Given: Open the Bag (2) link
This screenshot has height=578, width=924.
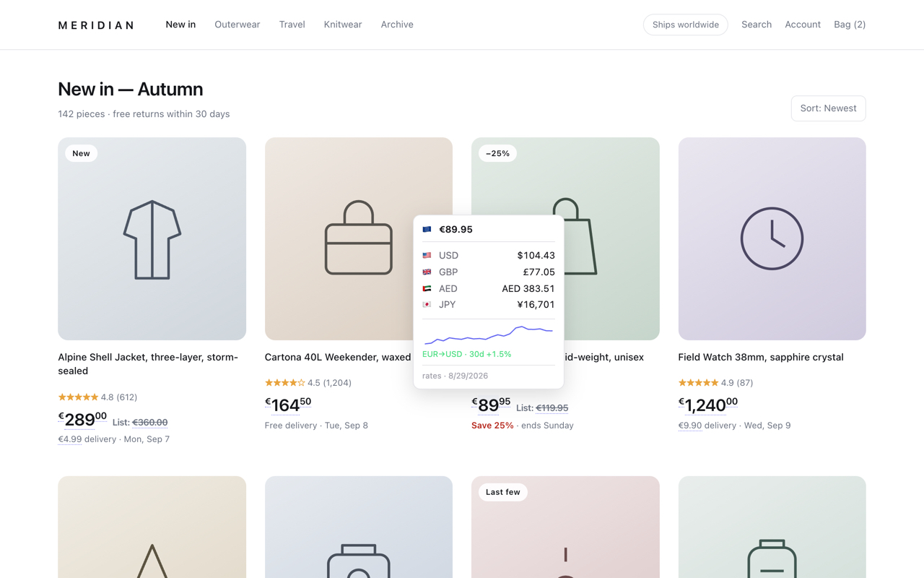Looking at the screenshot, I should tap(850, 25).
